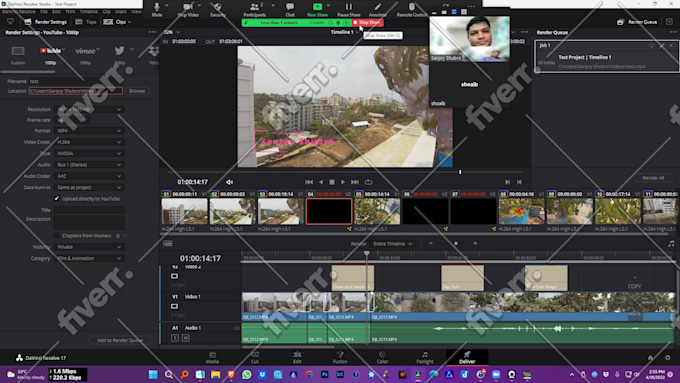The height and width of the screenshot is (383, 680).
Task: Select clip thumbnail 01 in clip strip
Action: (x=184, y=211)
